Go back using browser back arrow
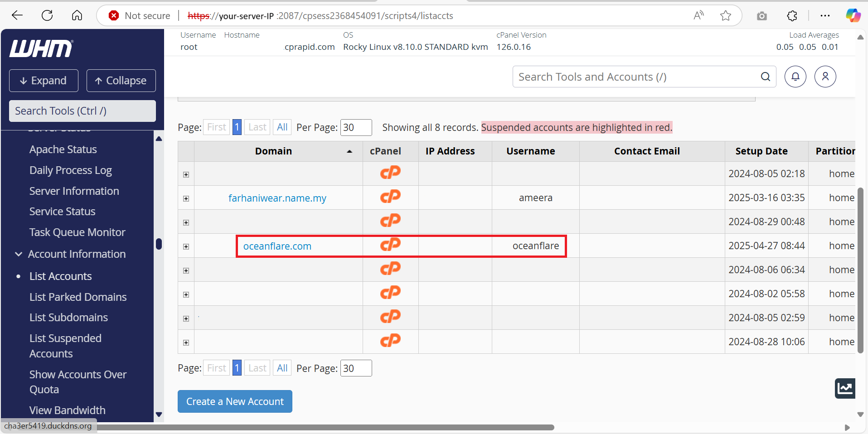The height and width of the screenshot is (434, 868). pos(17,15)
